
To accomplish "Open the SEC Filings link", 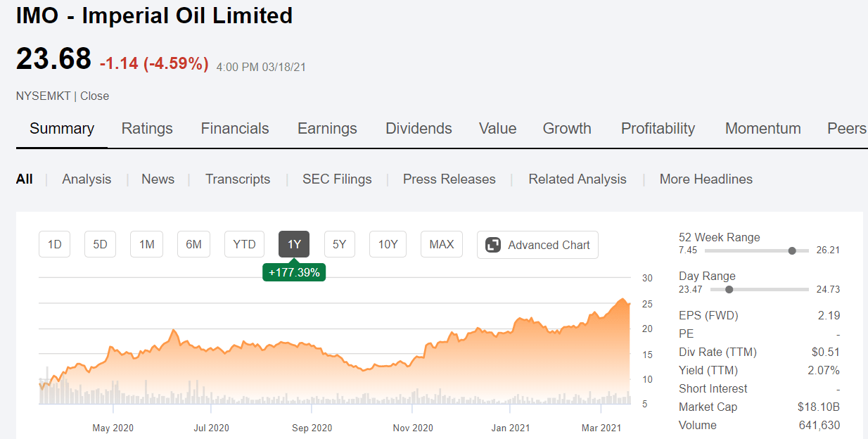I will [x=337, y=179].
